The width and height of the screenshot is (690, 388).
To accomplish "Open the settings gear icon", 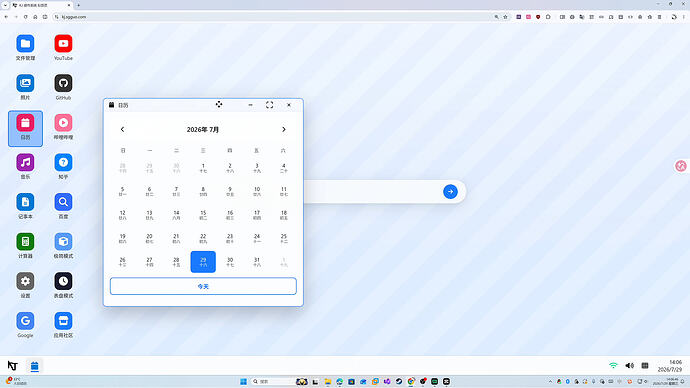I will pyautogui.click(x=26, y=281).
